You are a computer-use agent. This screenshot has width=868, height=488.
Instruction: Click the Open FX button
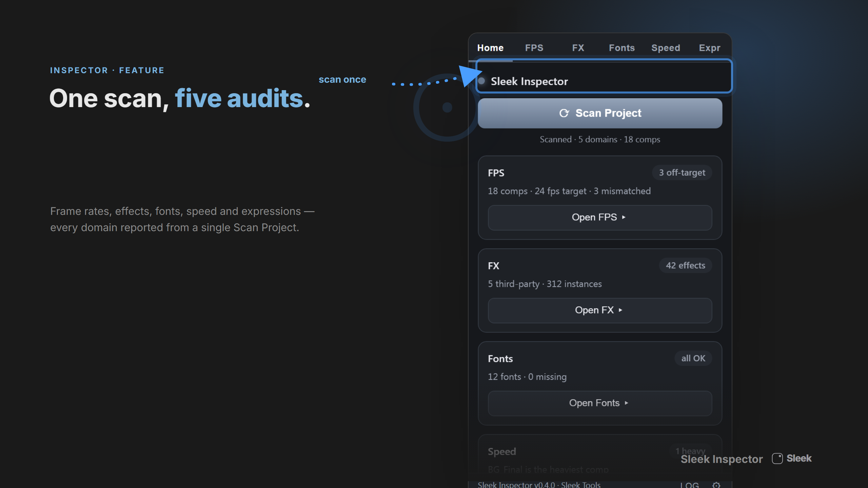point(600,310)
